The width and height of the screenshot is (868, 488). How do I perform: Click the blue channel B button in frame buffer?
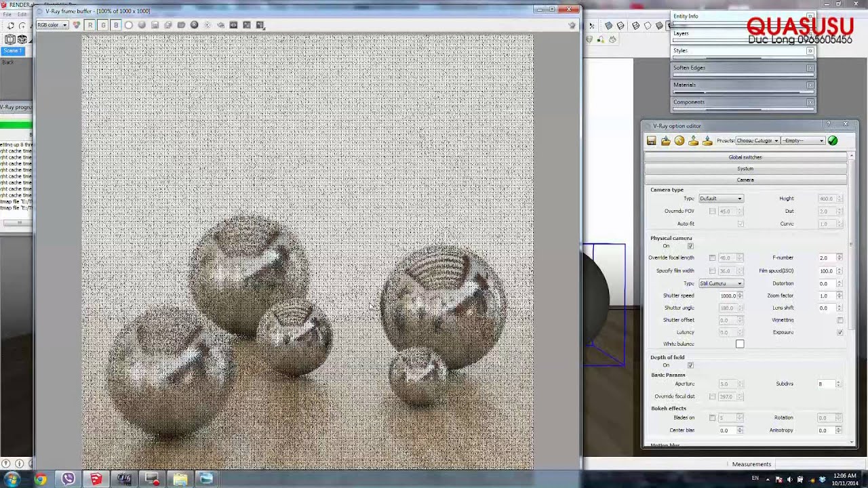[116, 25]
